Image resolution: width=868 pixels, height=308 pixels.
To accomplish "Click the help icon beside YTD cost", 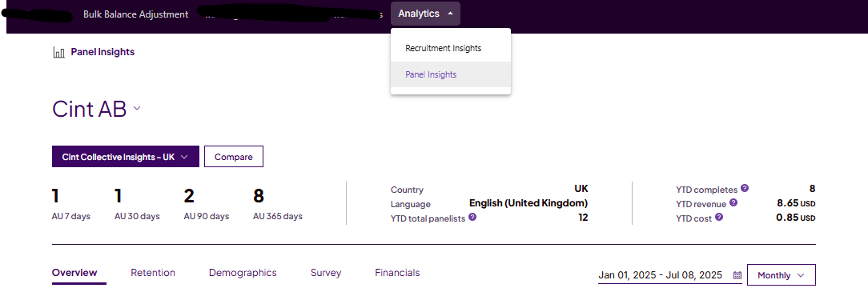I will click(718, 218).
